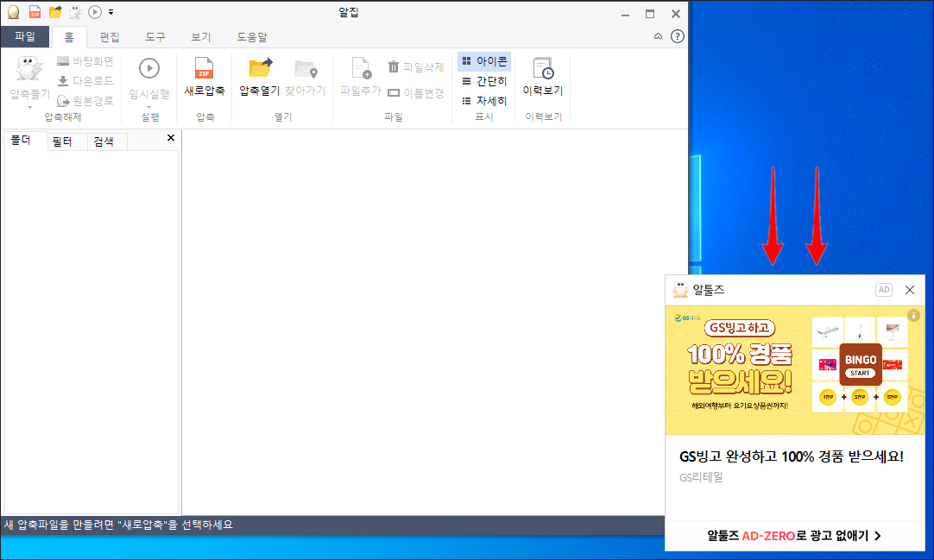Expand the 임시실행 dropdown arrow
The height and width of the screenshot is (560, 934).
149,108
